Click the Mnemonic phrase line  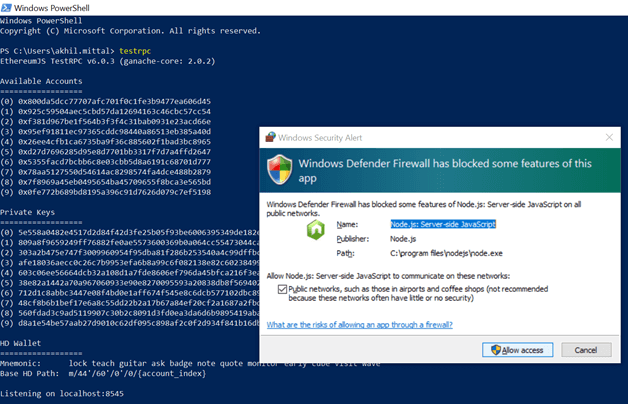tap(190, 363)
